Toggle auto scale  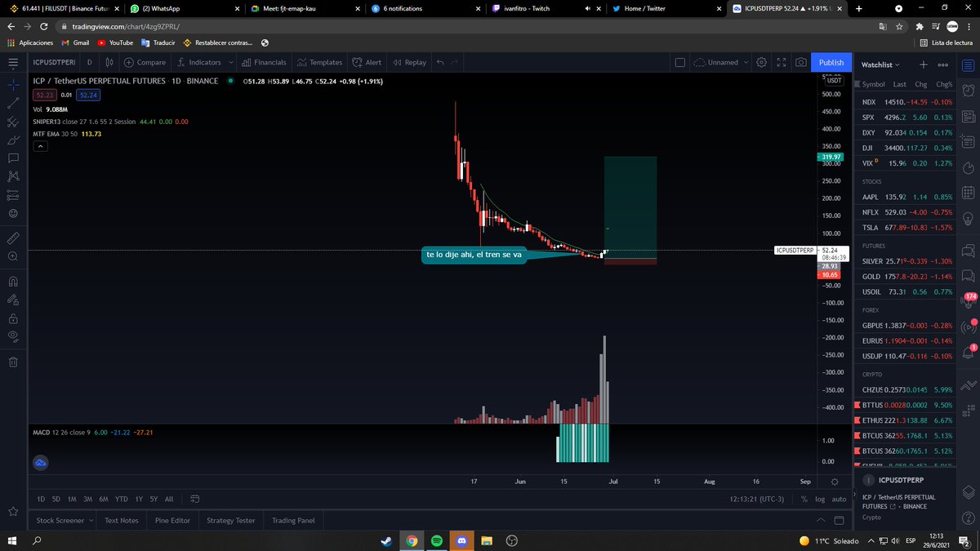pyautogui.click(x=839, y=499)
